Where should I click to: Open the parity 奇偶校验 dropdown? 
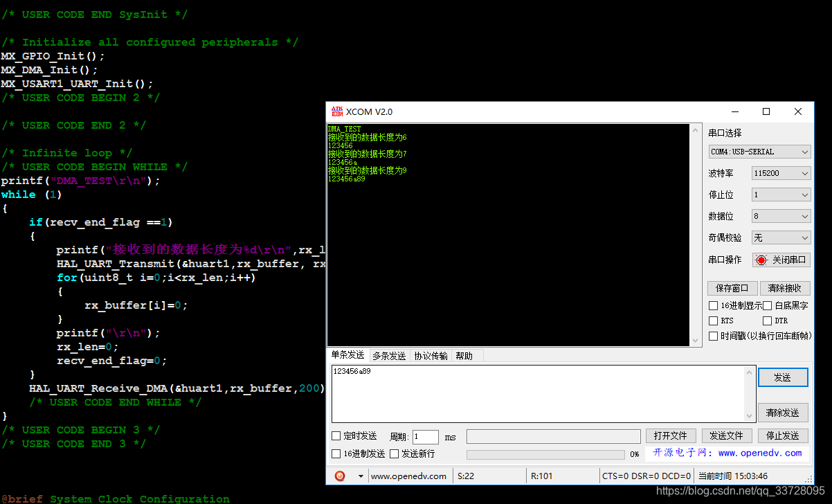(781, 237)
